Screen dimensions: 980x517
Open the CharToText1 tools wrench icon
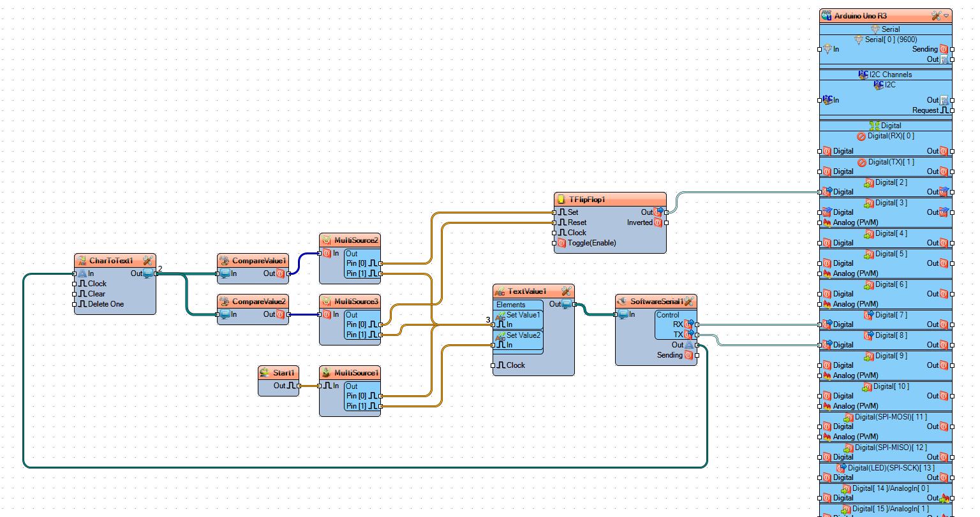(x=148, y=260)
